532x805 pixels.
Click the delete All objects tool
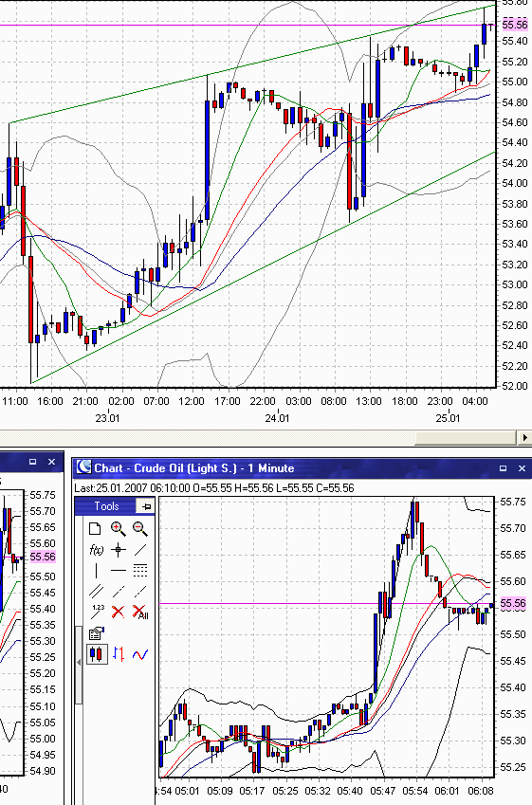(140, 612)
